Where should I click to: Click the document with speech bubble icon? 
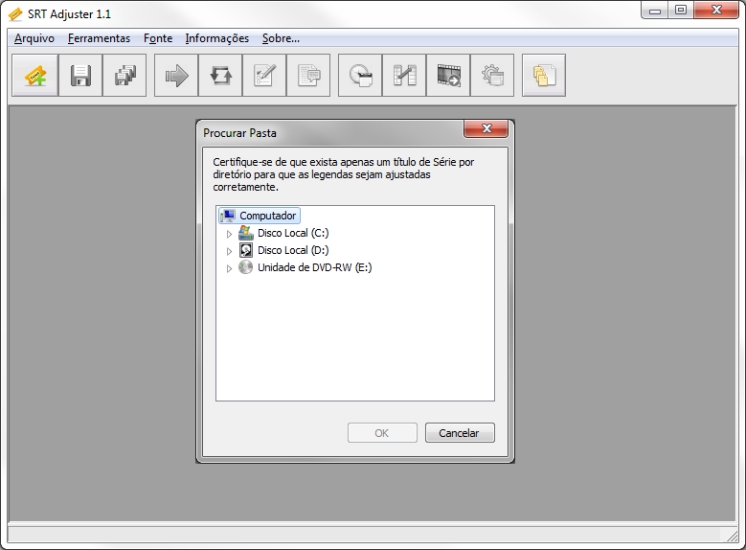pyautogui.click(x=308, y=76)
